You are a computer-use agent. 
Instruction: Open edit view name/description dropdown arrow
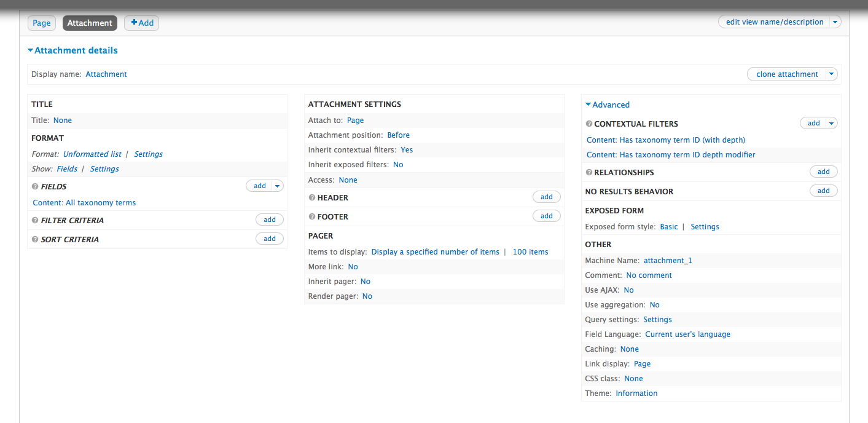pyautogui.click(x=834, y=22)
